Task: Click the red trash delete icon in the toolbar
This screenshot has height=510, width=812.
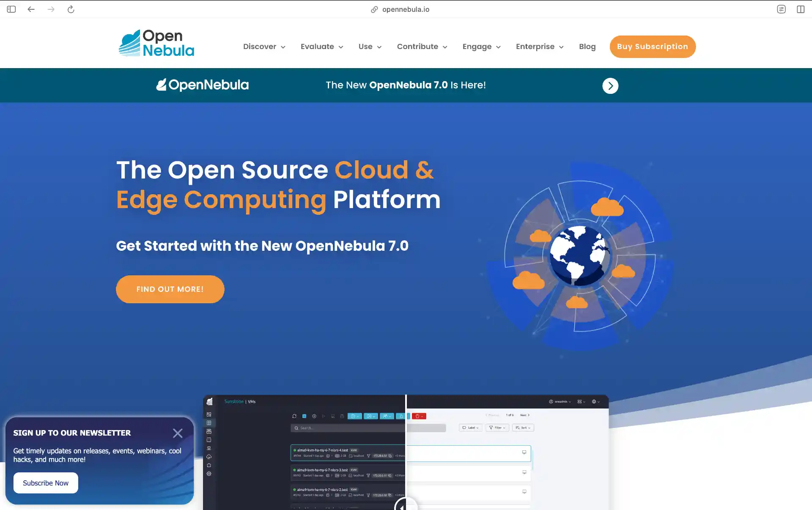Action: (x=418, y=416)
